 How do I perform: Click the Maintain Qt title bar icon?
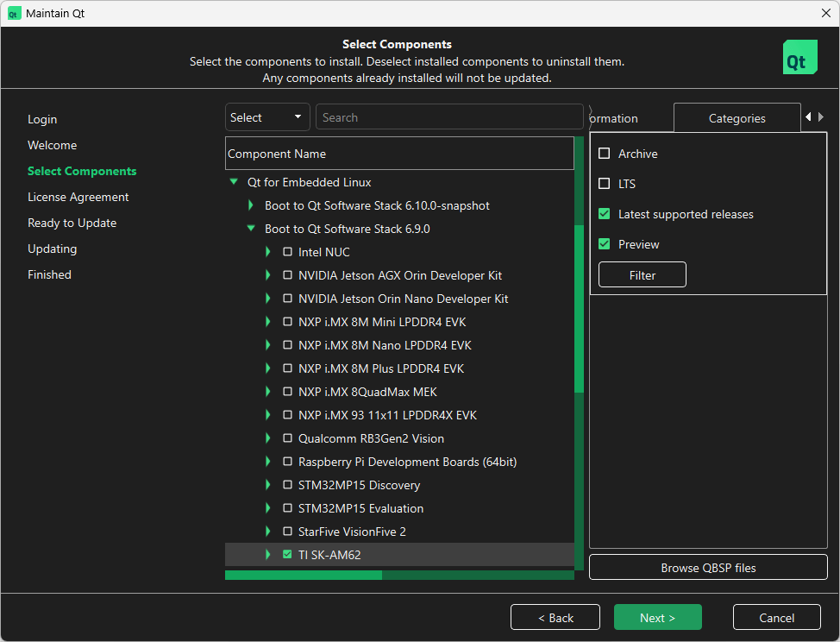click(14, 14)
